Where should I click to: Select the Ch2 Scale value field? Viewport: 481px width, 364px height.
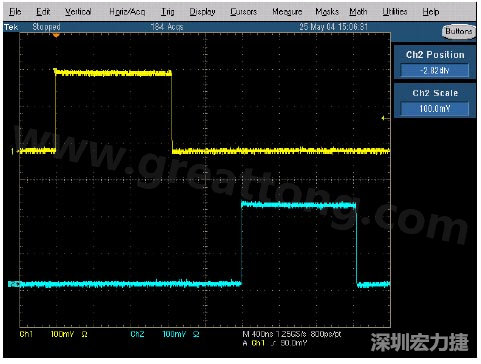(x=435, y=108)
